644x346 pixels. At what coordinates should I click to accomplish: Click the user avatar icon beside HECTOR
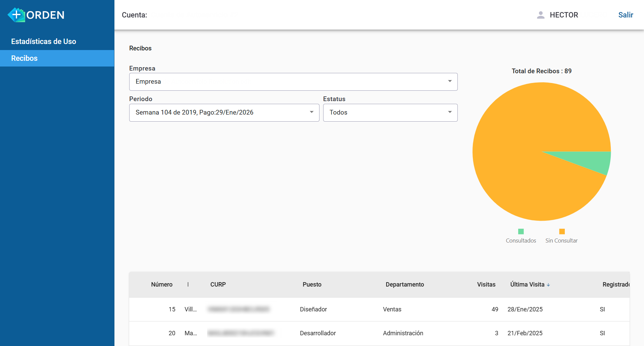click(540, 15)
